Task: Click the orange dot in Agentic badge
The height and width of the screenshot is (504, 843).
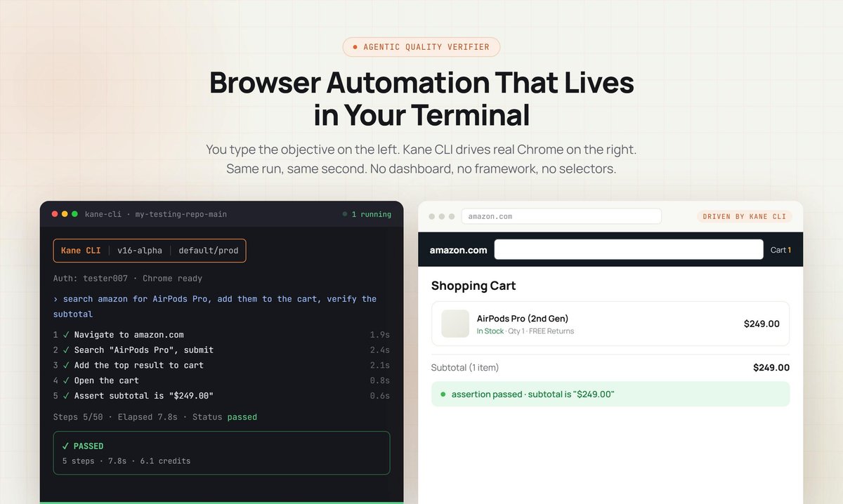Action: pyautogui.click(x=355, y=47)
